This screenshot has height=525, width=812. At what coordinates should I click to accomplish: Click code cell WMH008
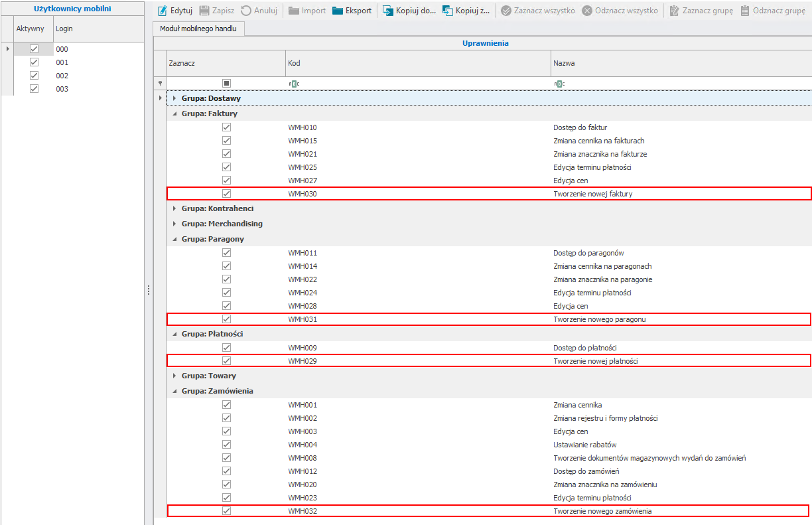click(x=303, y=458)
